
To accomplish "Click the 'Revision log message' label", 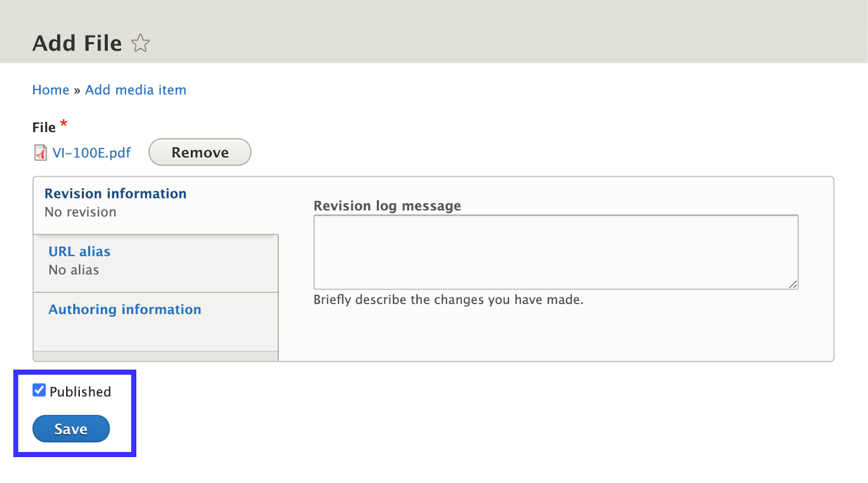I will click(x=387, y=206).
